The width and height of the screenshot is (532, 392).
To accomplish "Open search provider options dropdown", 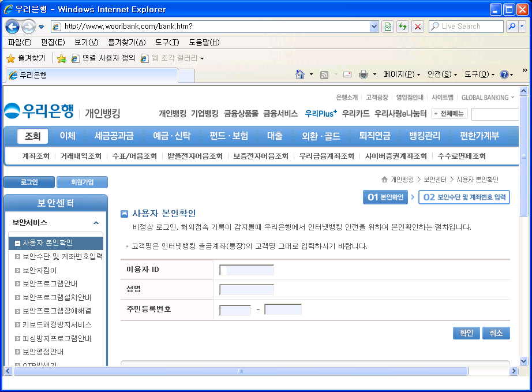I will pyautogui.click(x=522, y=27).
